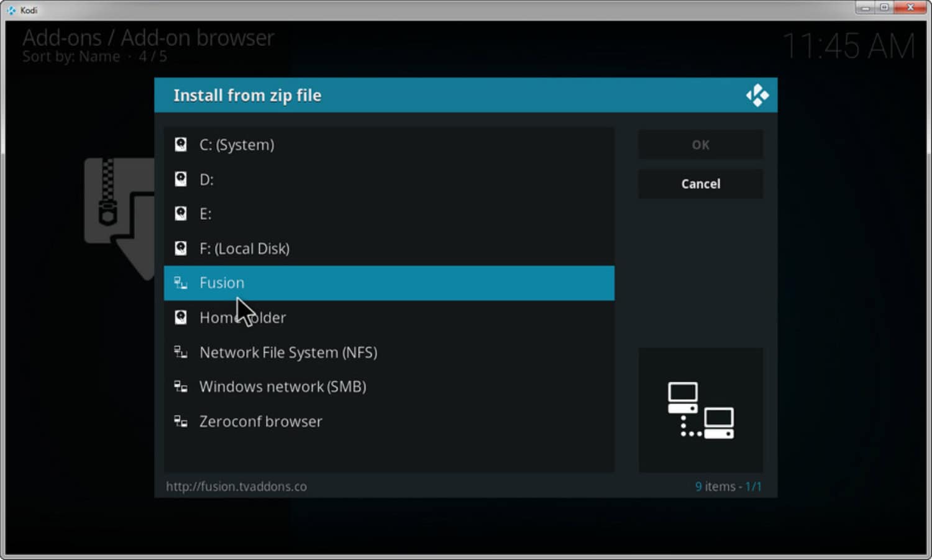932x560 pixels.
Task: Click the disk icon for F: (Local Disk)
Action: point(181,248)
